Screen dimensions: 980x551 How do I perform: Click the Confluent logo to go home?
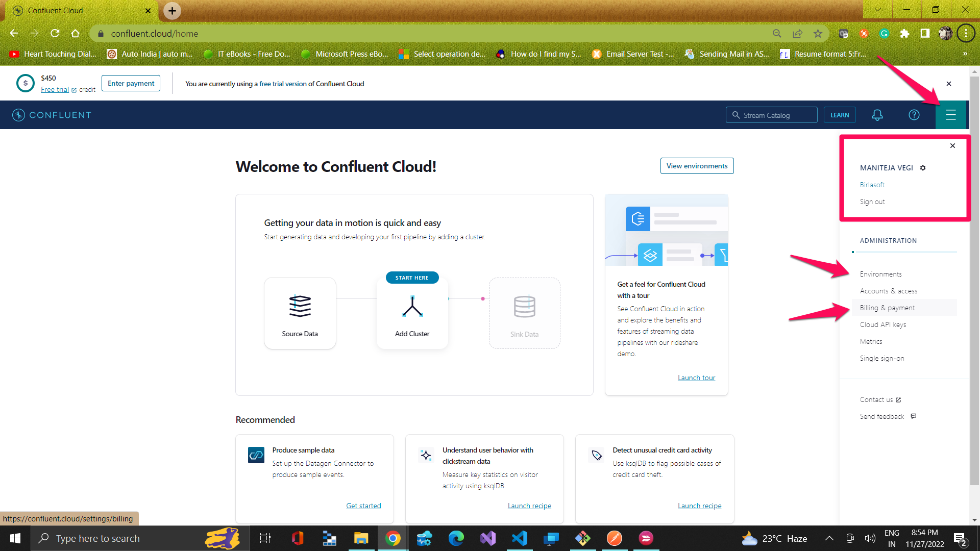point(51,115)
